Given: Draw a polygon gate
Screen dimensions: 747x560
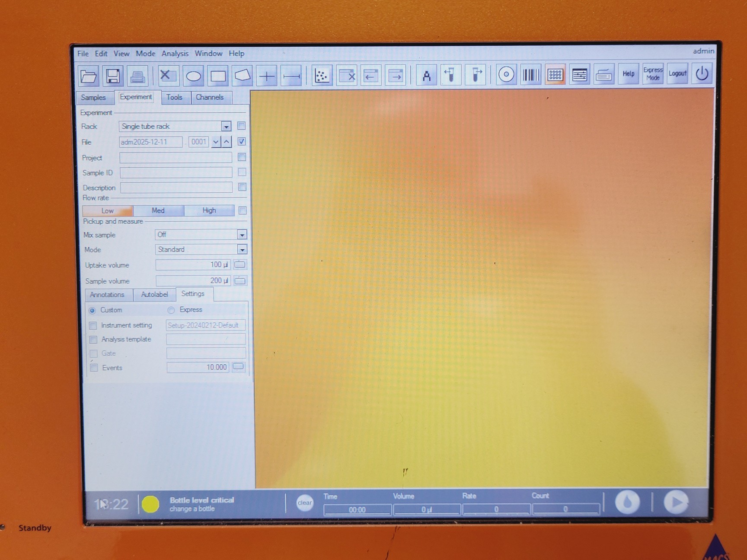Looking at the screenshot, I should pos(242,75).
